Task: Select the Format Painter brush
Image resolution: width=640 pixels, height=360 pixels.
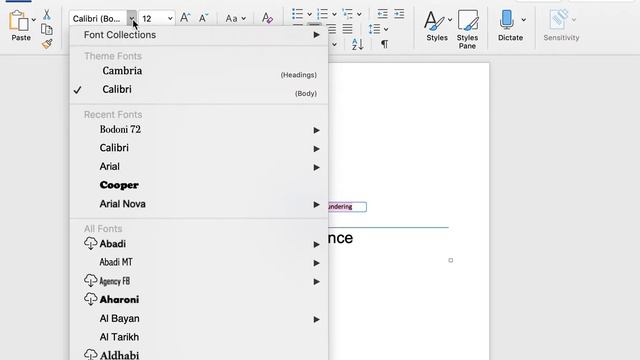Action: (47, 44)
